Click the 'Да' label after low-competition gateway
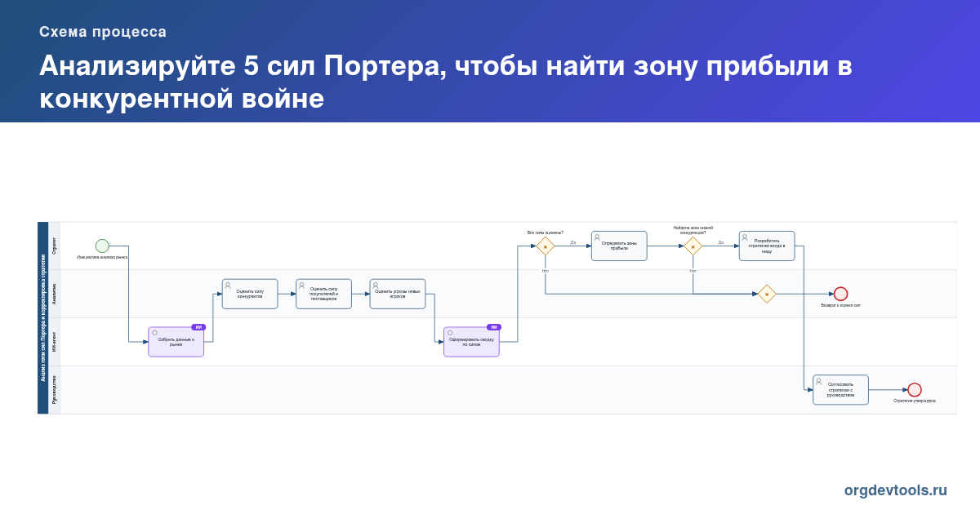 pyautogui.click(x=721, y=242)
